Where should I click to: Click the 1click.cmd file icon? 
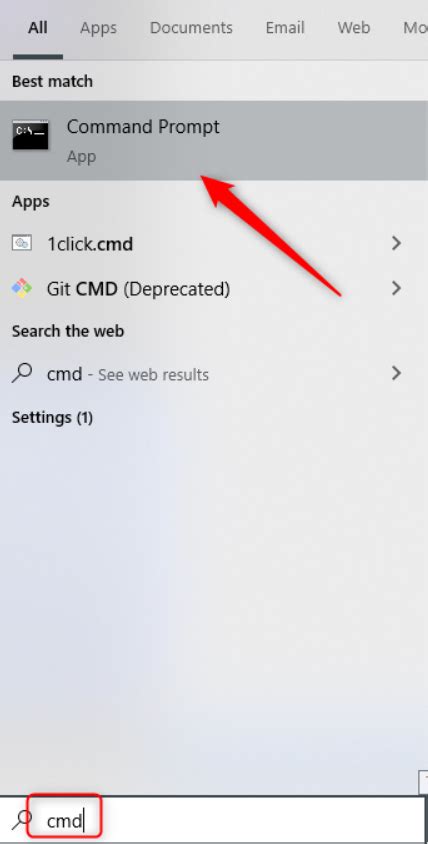tap(22, 243)
